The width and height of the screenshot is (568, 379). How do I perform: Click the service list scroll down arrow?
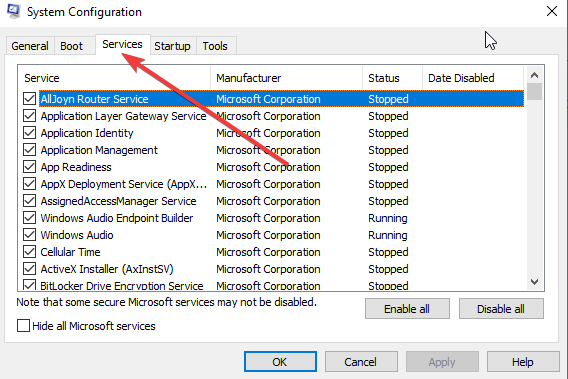tap(534, 282)
